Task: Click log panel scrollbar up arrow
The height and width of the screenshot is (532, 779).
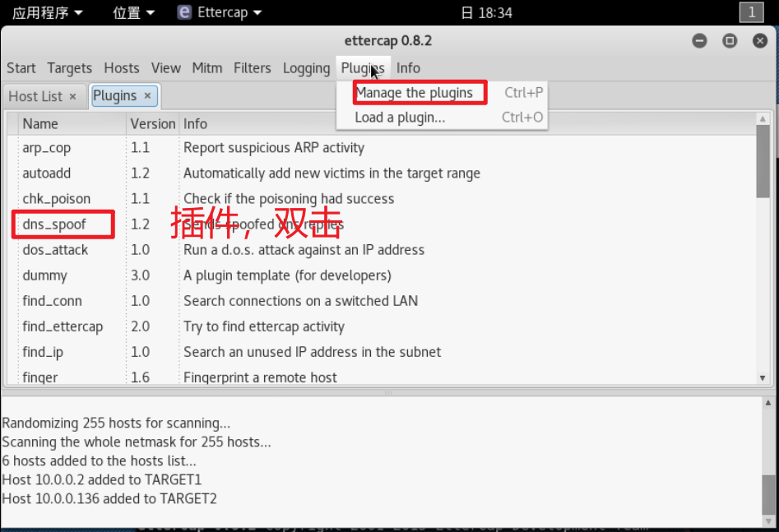Action: coord(768,403)
